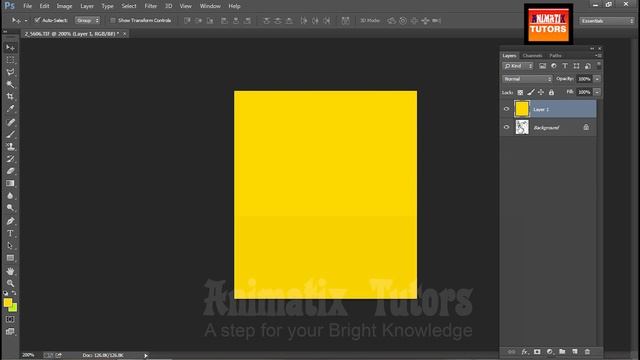Open the Essentials workspace dropdown

tap(607, 21)
